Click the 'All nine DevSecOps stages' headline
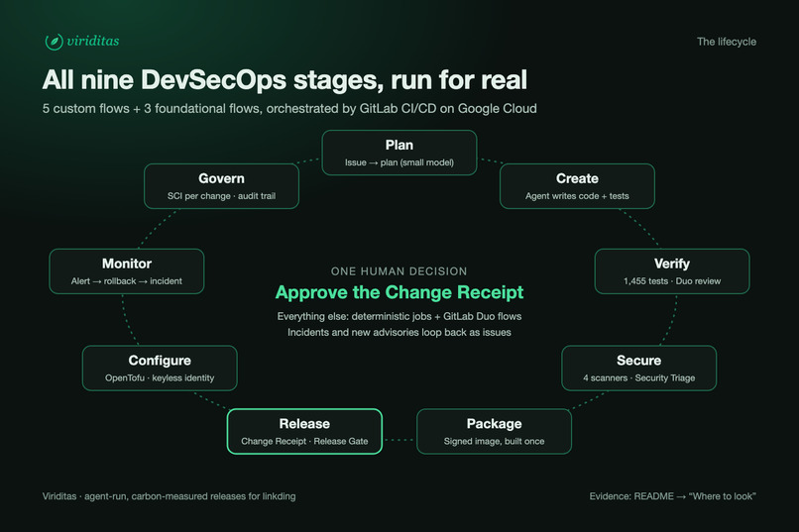The height and width of the screenshot is (532, 799). [285, 80]
